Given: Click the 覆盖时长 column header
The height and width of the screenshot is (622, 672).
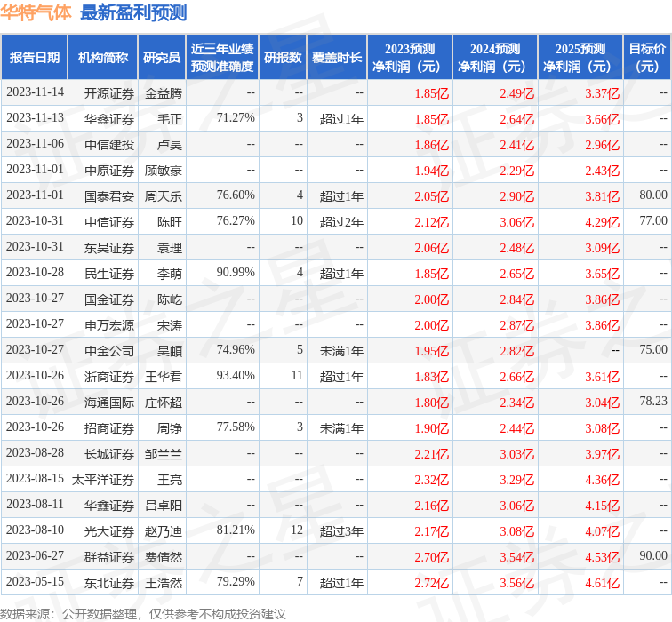Looking at the screenshot, I should click(337, 58).
